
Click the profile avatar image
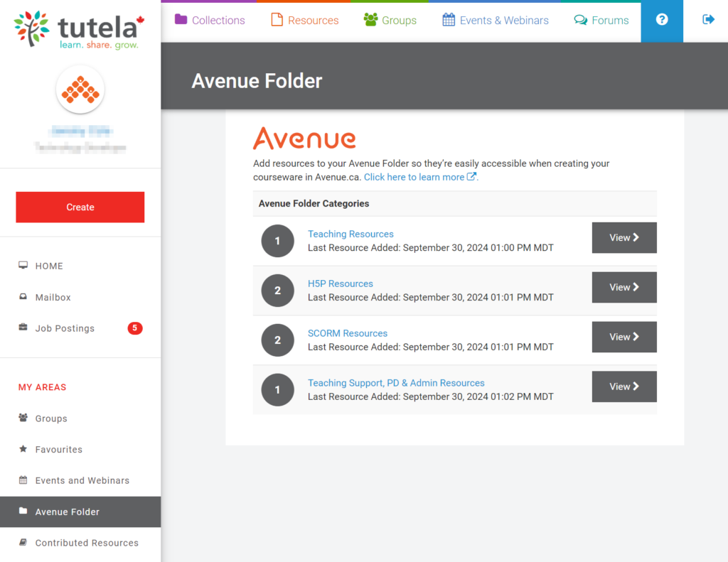point(80,89)
